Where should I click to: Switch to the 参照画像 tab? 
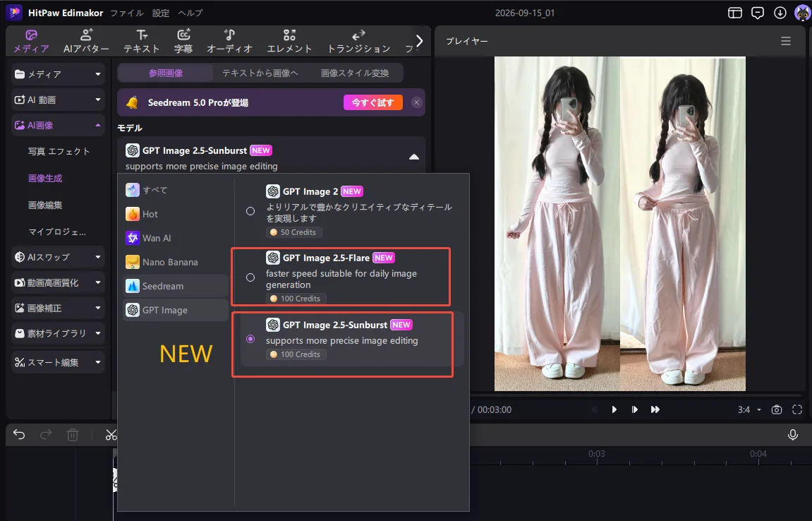(x=166, y=73)
